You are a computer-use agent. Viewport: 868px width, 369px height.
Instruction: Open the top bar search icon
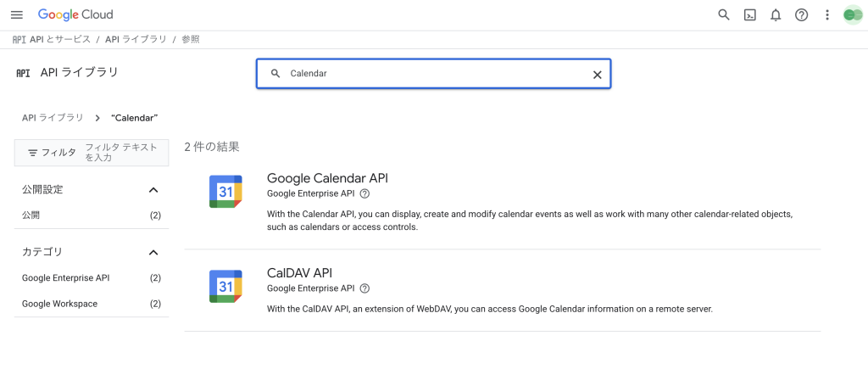[724, 15]
